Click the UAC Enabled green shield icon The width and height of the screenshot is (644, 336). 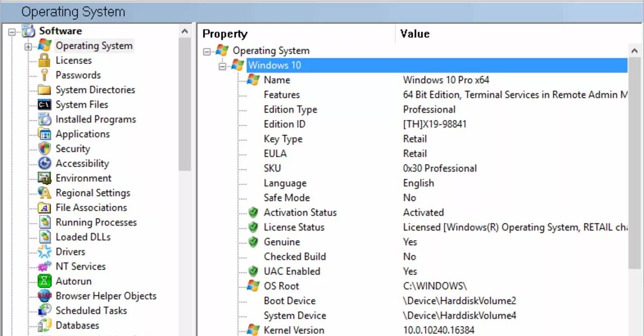[253, 272]
